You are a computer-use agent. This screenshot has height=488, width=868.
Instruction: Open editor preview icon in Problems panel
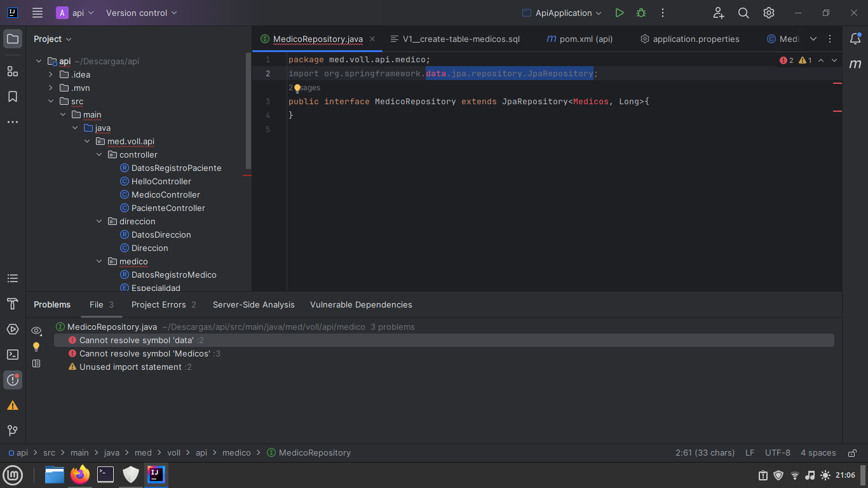coord(36,363)
